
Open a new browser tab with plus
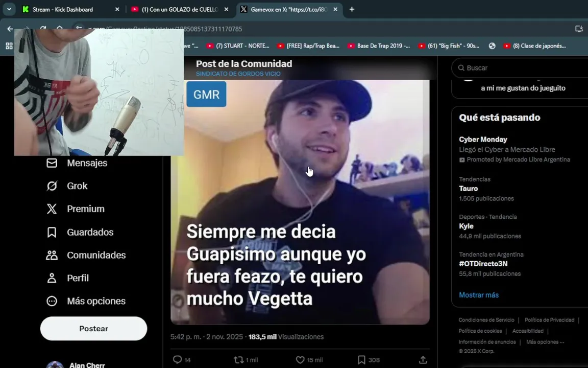(352, 9)
